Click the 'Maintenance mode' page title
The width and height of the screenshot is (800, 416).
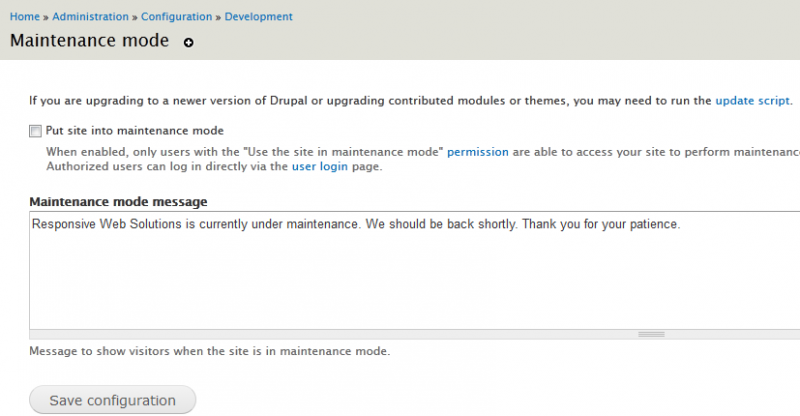[89, 40]
